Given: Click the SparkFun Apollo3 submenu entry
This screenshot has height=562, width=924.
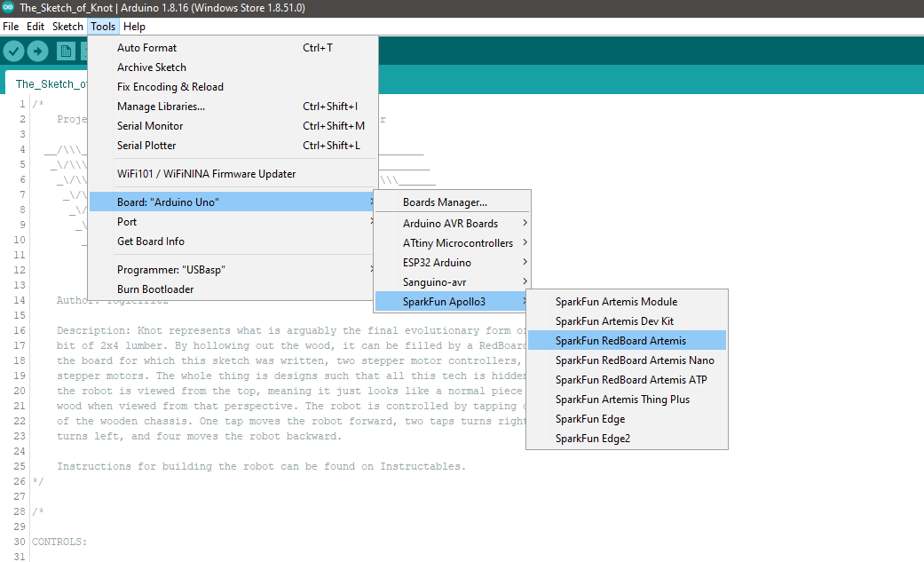Looking at the screenshot, I should [452, 301].
